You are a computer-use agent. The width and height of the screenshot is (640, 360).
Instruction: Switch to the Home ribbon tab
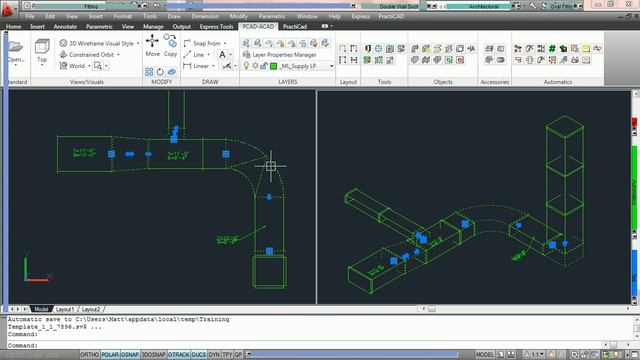tap(13, 27)
